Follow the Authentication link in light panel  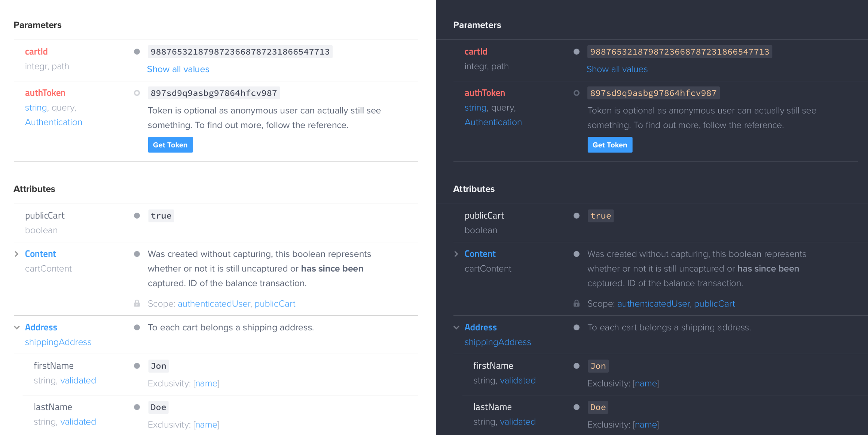54,122
